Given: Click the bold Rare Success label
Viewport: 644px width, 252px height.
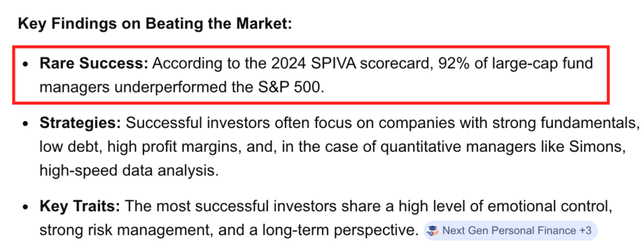Looking at the screenshot, I should tap(94, 64).
